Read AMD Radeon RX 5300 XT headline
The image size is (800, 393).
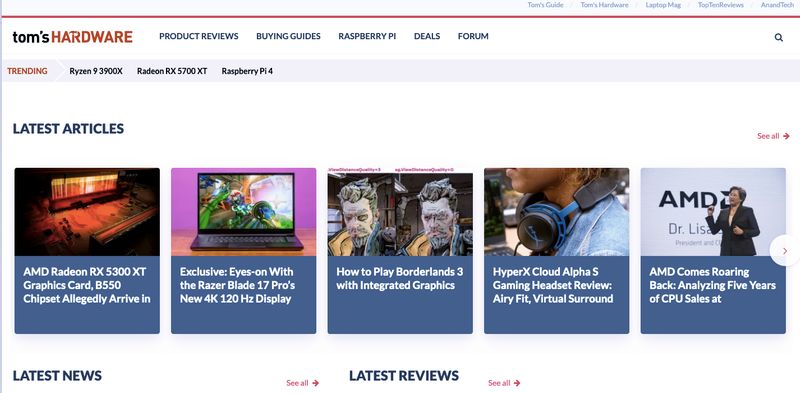point(87,285)
